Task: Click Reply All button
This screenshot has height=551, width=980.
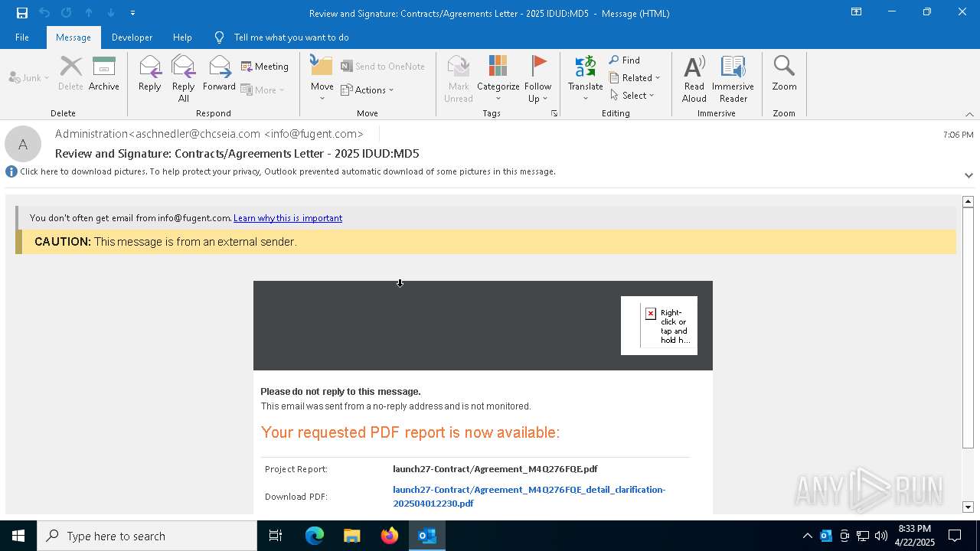Action: coord(184,79)
